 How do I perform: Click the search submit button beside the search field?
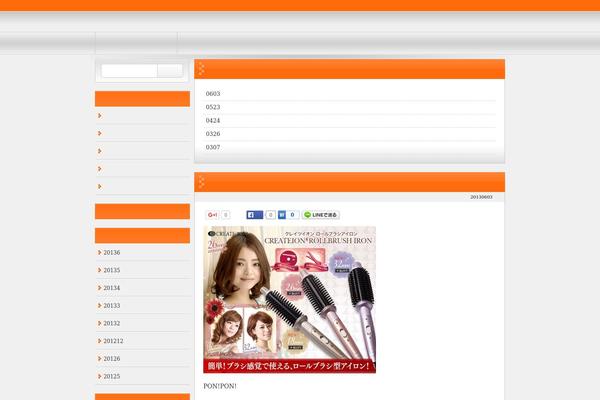[170, 71]
